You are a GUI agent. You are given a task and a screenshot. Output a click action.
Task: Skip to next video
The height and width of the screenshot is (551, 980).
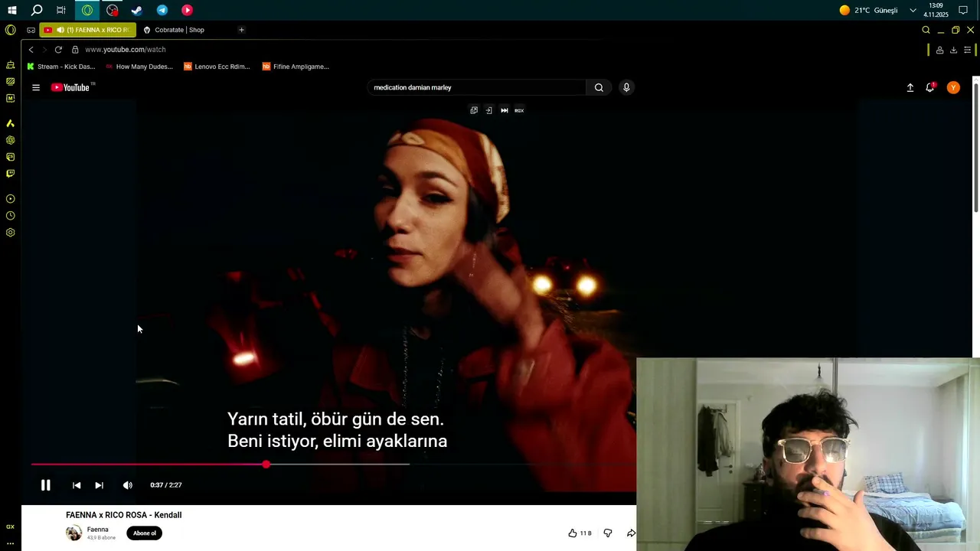[99, 485]
